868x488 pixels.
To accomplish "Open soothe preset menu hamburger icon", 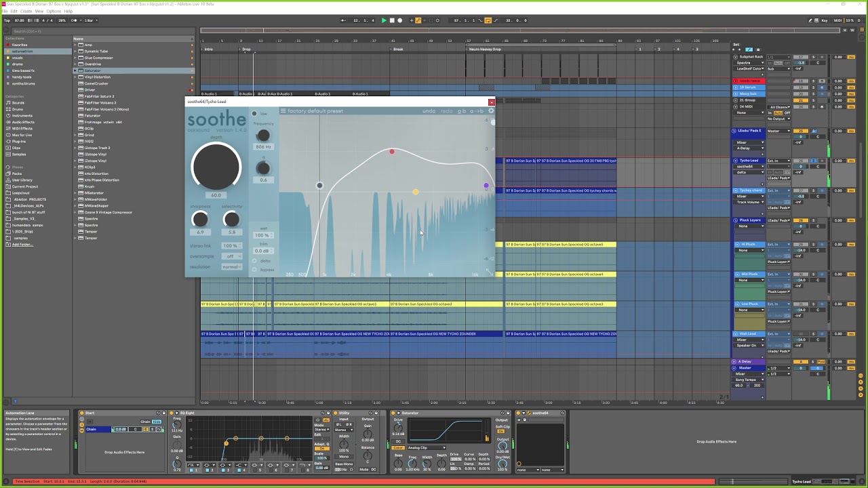I will (283, 111).
